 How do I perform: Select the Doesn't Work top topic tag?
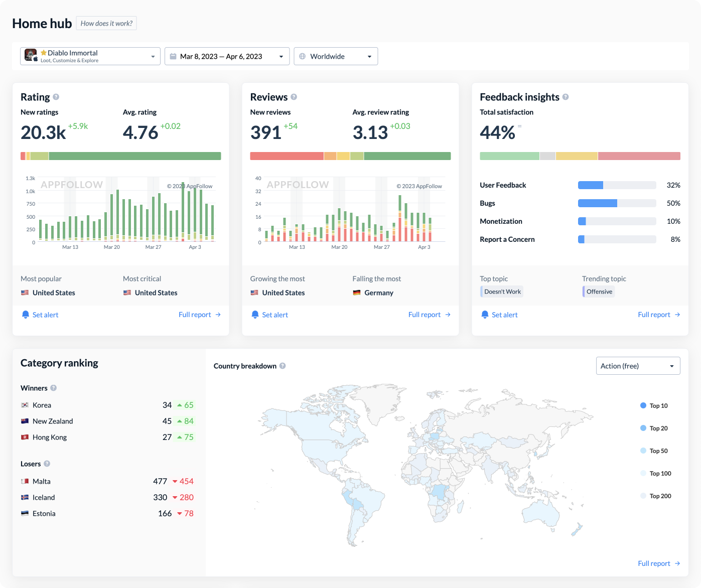(502, 291)
